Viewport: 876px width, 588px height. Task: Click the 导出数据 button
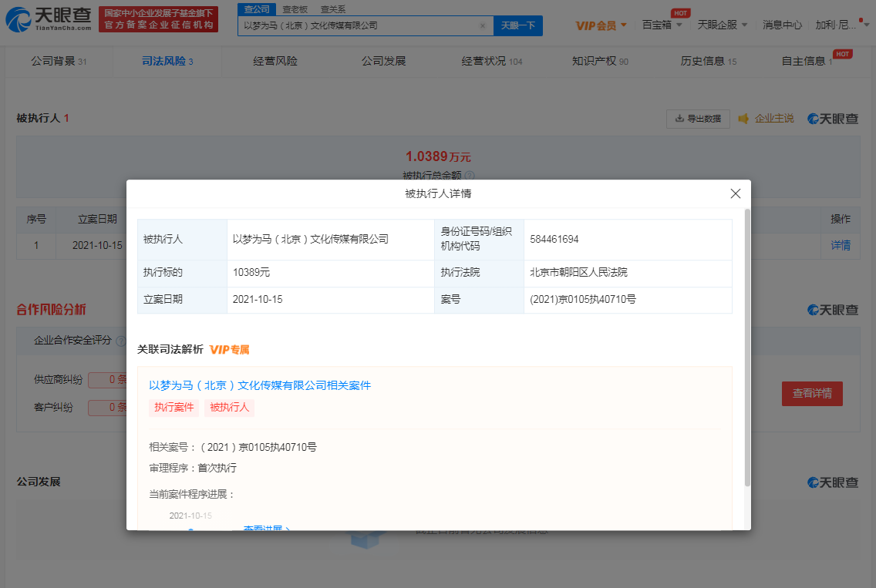click(x=698, y=119)
